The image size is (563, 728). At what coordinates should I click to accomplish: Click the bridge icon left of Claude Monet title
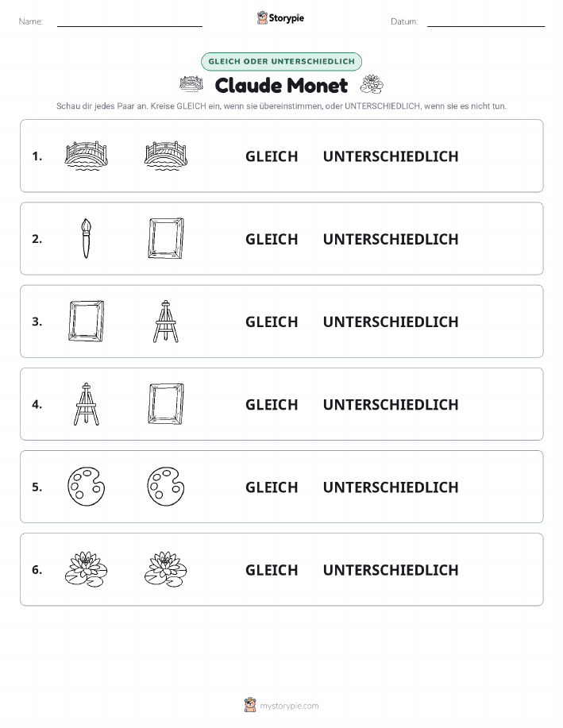point(191,84)
